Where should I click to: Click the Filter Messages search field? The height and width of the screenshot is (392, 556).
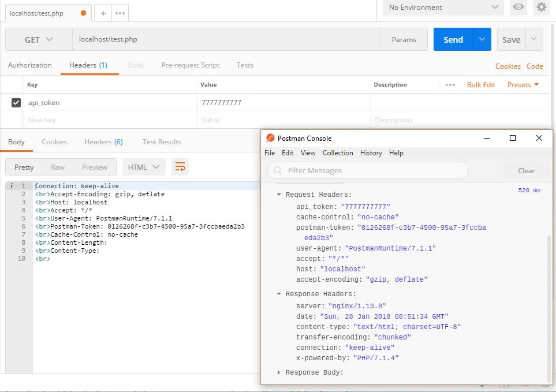[x=367, y=170]
